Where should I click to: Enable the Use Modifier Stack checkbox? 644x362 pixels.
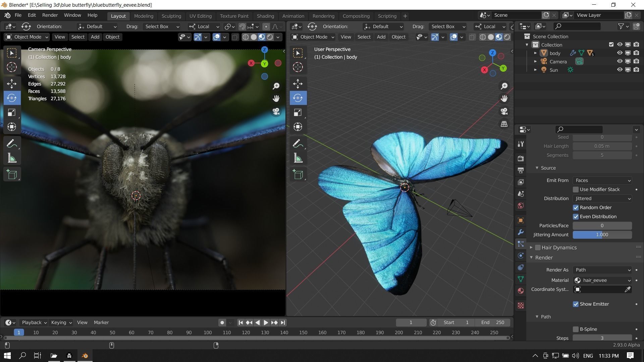click(x=576, y=189)
